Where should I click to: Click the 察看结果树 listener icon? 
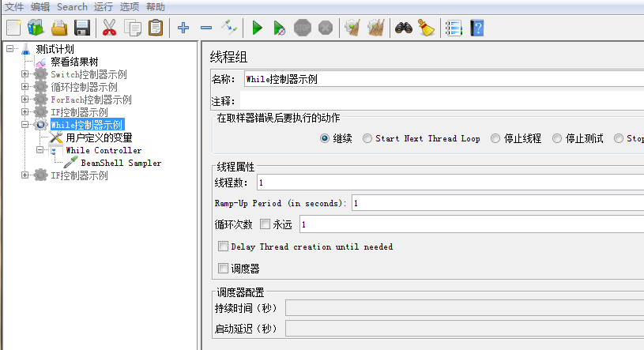click(40, 62)
